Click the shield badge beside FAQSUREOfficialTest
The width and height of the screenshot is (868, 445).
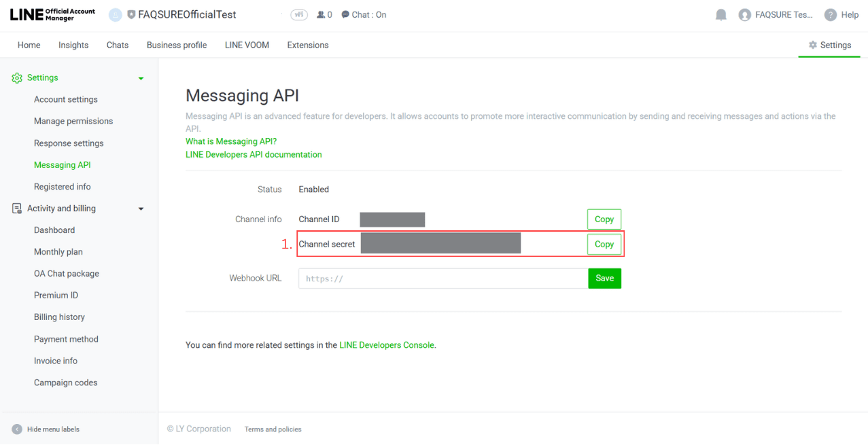click(131, 14)
